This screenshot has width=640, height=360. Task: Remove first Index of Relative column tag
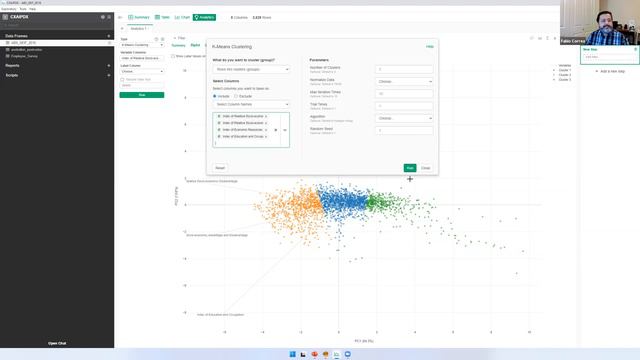click(266, 116)
